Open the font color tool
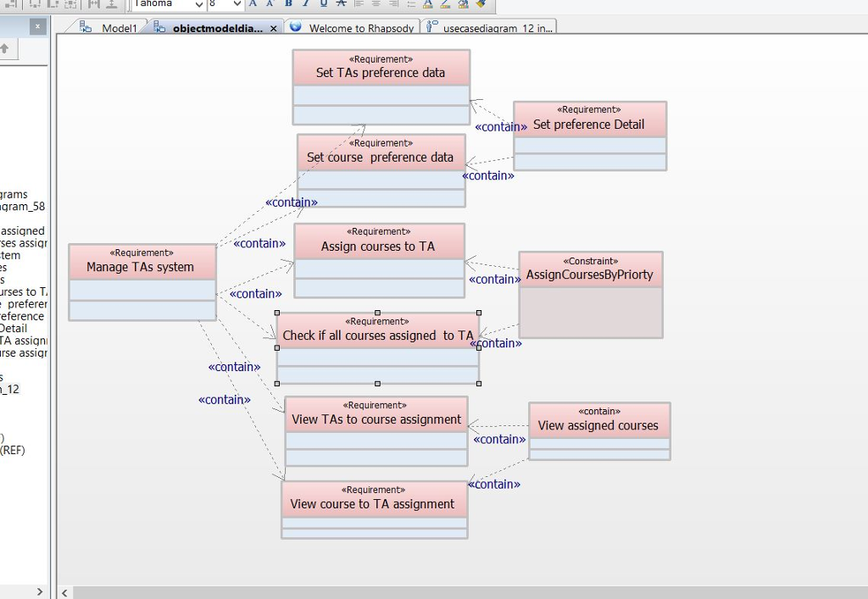Screen dimensions: 868x599 pos(427,6)
